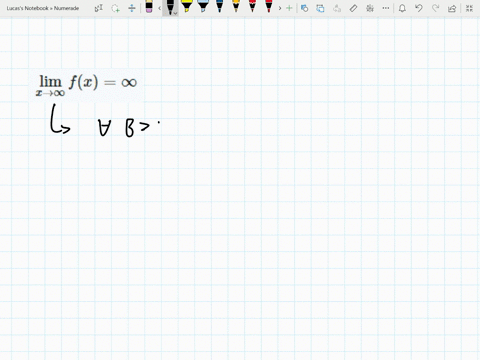Activate the Lasso Select tool

(115, 8)
